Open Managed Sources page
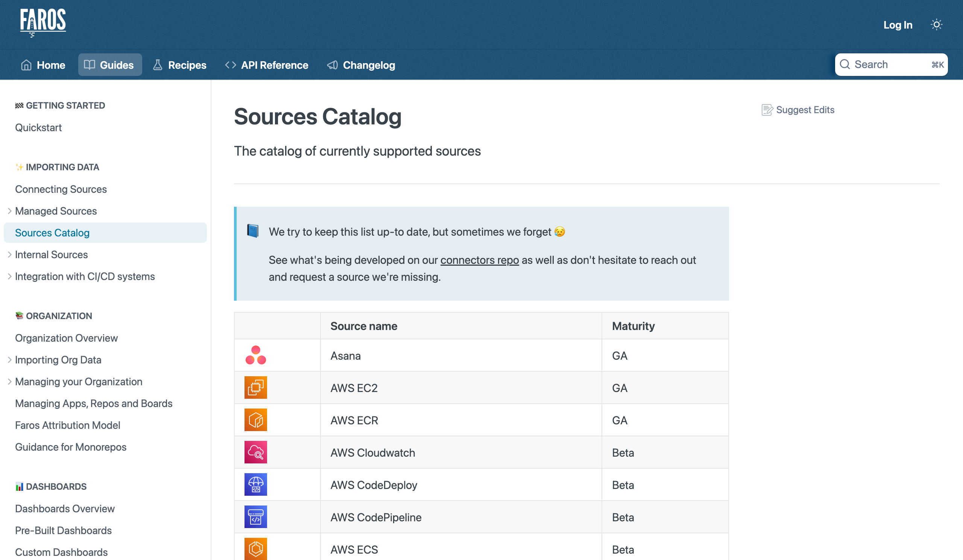 point(56,211)
